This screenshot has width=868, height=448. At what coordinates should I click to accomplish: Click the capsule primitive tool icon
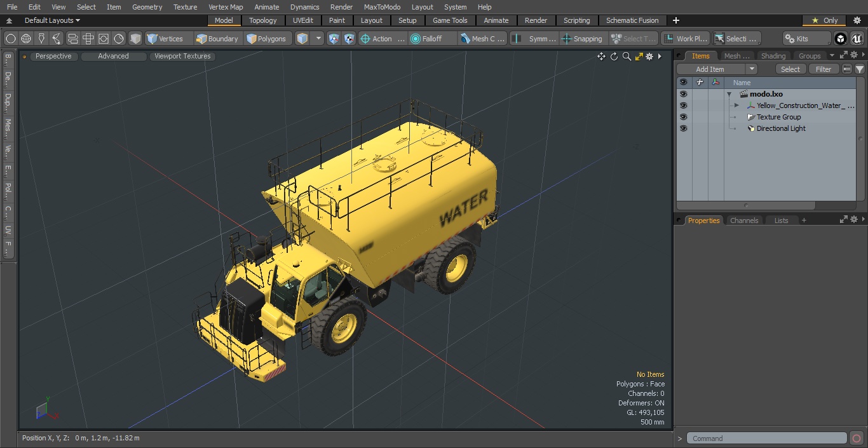[72, 39]
